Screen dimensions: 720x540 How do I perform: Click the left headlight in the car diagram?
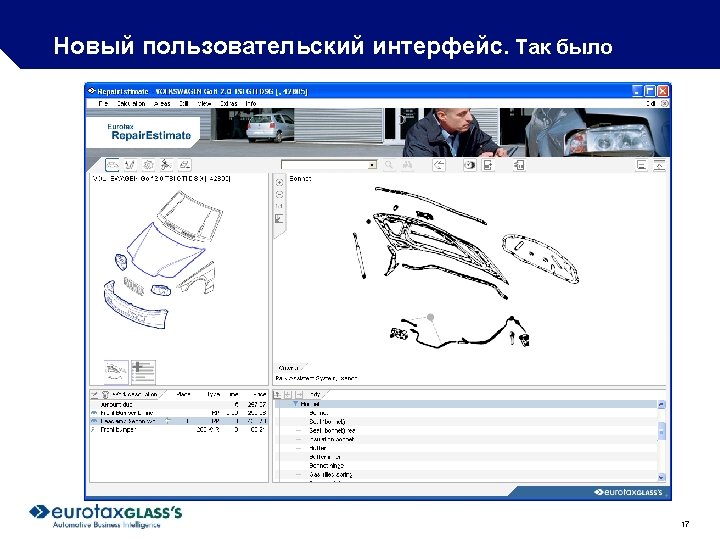pyautogui.click(x=121, y=261)
